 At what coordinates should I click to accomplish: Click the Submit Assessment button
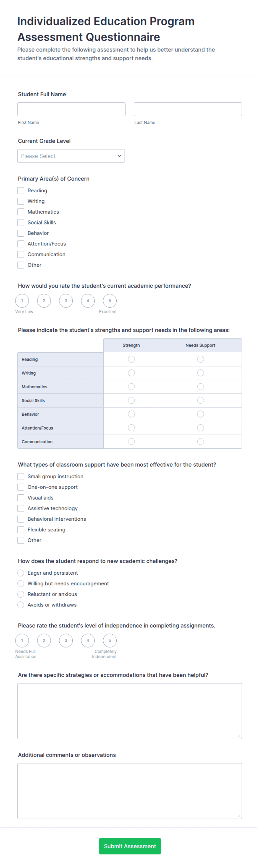[130, 846]
